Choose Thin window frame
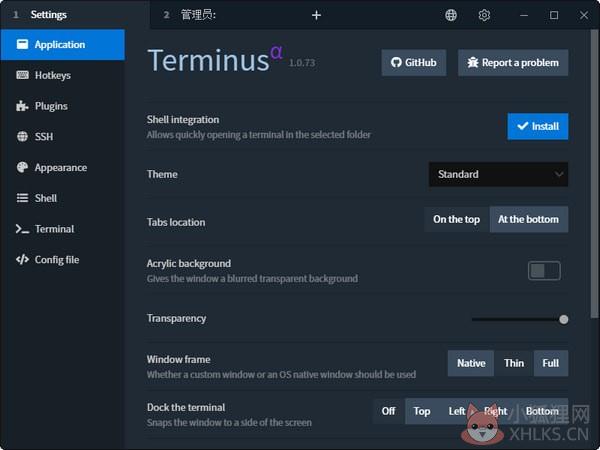Image resolution: width=600 pixels, height=450 pixels. (514, 363)
